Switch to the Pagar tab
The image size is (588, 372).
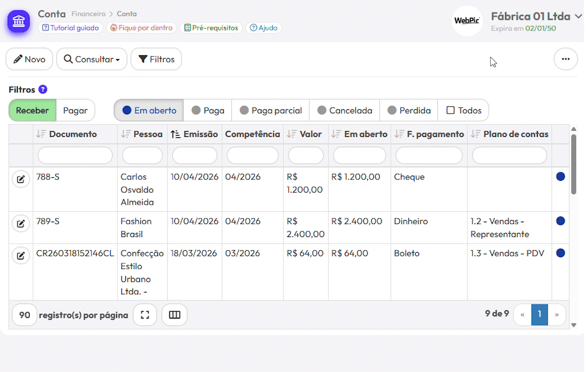click(x=75, y=111)
